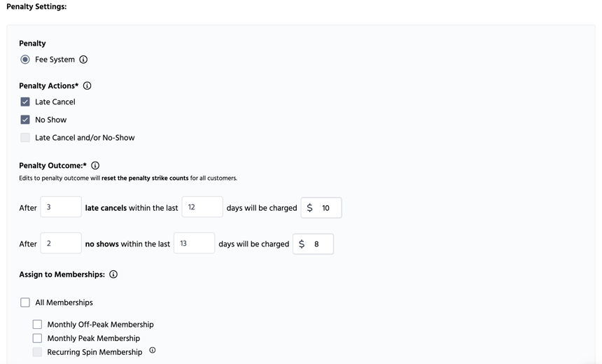Toggle Late Cancel and/or No-Show checkbox
602x364 pixels.
click(25, 138)
